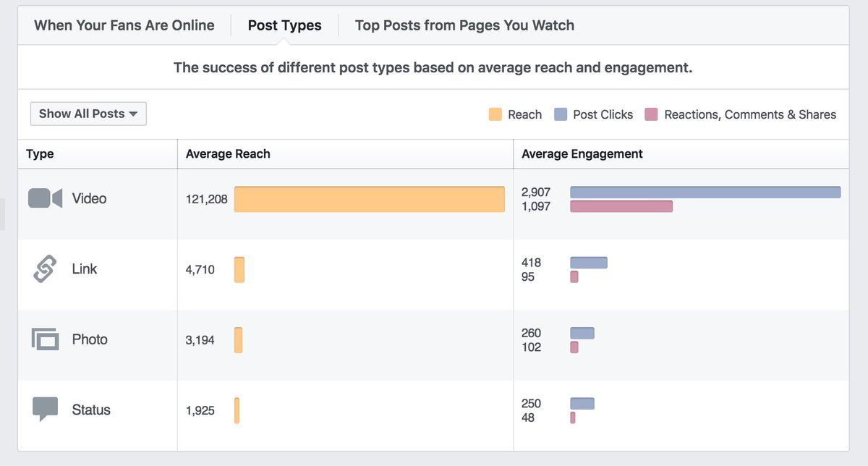868x466 pixels.
Task: Open Top Posts from Pages You Watch tab
Action: (464, 25)
